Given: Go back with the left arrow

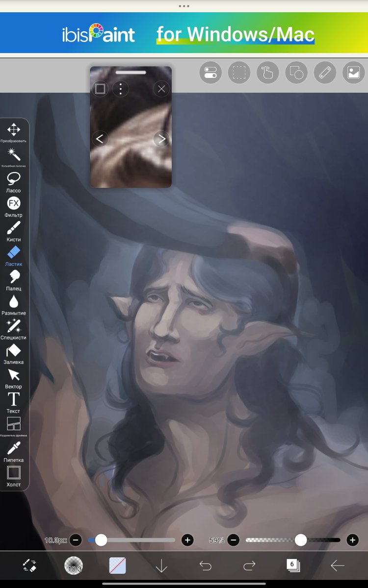Looking at the screenshot, I should click(337, 566).
